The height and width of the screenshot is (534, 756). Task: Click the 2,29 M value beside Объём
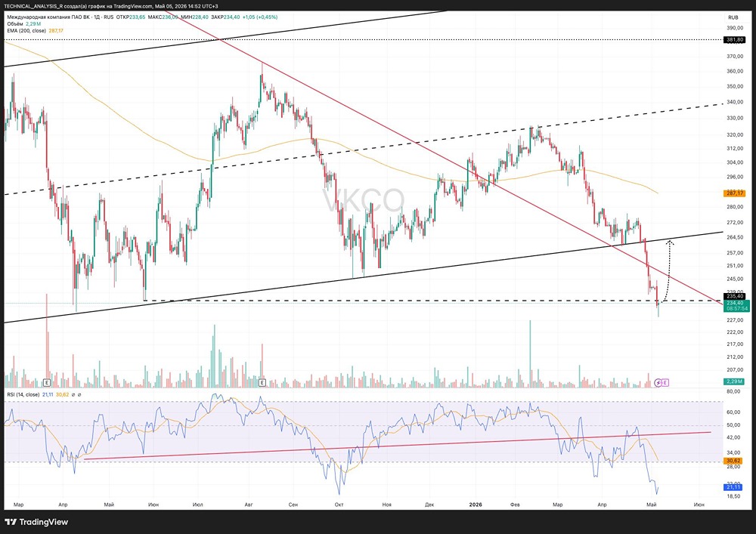(x=33, y=23)
